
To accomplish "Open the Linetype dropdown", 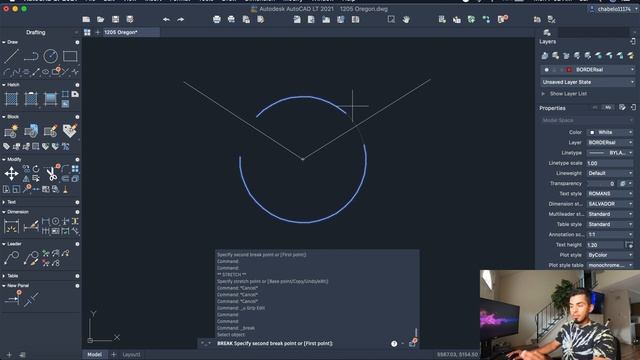I will [610, 153].
